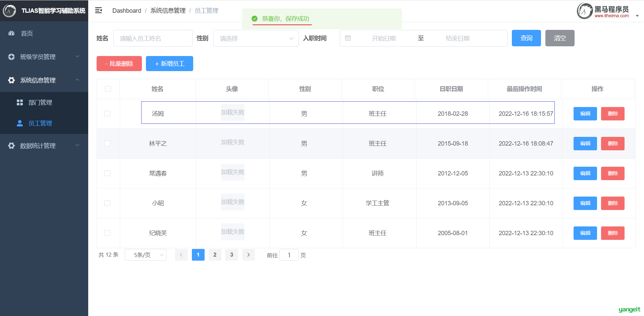644x316 pixels.
Task: Edit the 常遇春 employee row
Action: coord(585,173)
